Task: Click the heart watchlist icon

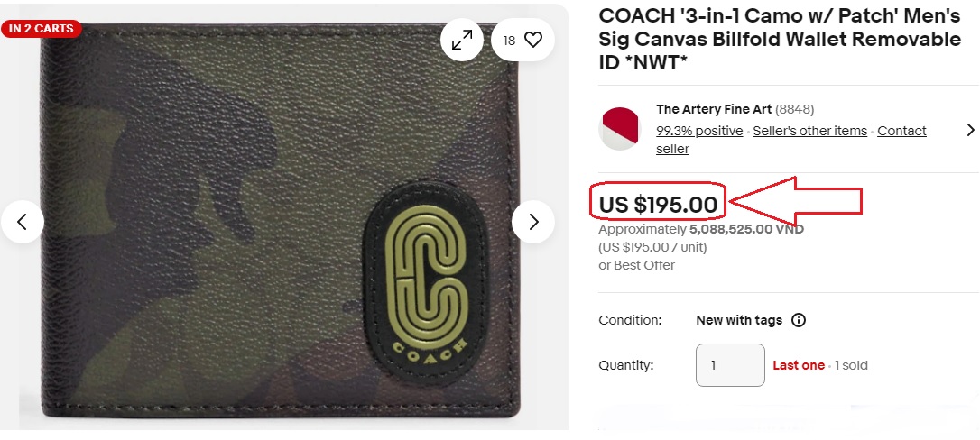Action: pos(533,40)
